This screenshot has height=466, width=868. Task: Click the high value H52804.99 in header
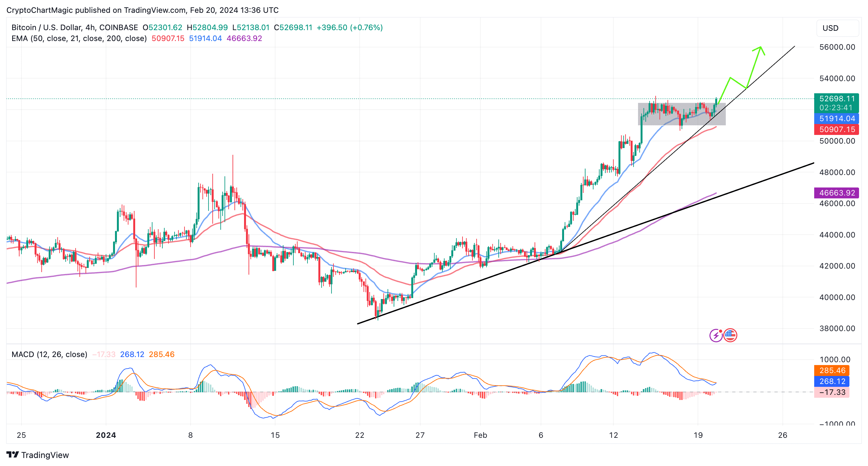pyautogui.click(x=207, y=27)
